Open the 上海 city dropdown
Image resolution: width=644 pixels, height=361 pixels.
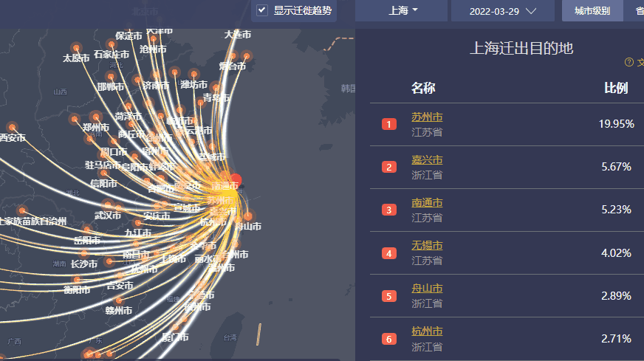(402, 10)
